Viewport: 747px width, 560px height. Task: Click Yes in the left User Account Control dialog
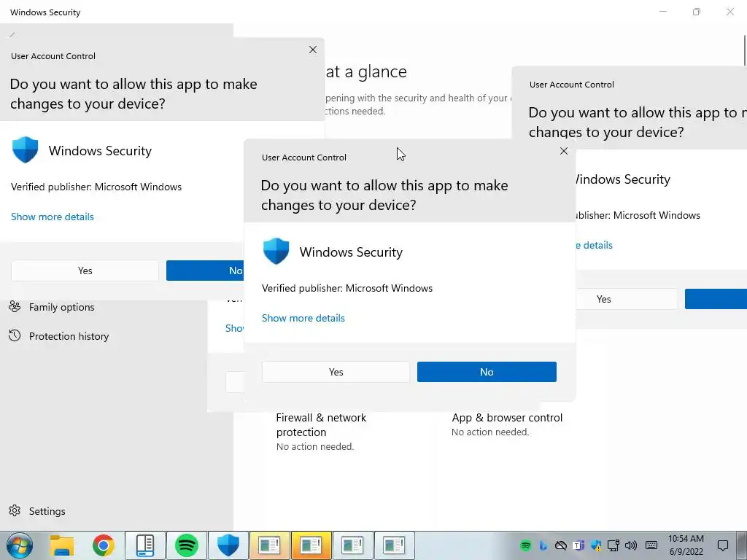[x=85, y=271]
